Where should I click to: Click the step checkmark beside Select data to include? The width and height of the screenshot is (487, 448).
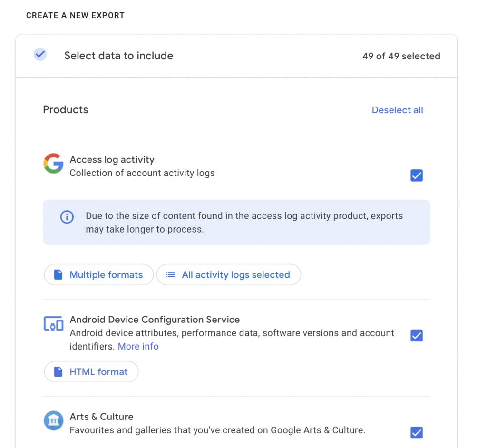coord(40,54)
